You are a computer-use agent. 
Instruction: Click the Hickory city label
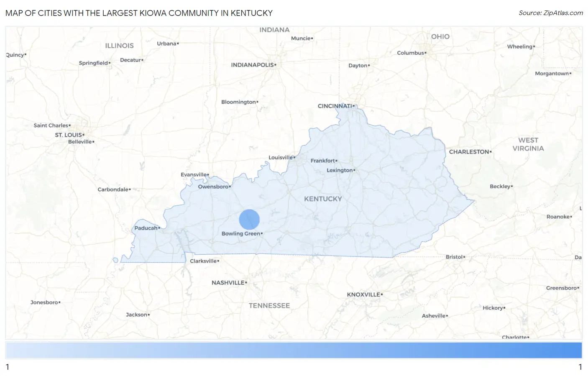[493, 308]
